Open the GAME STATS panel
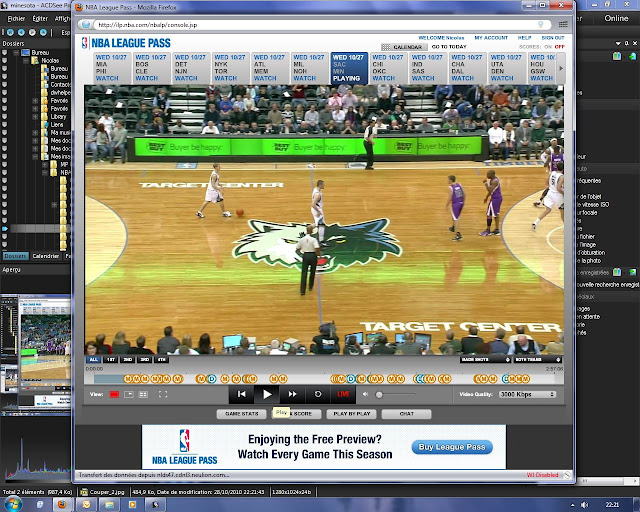 click(x=242, y=414)
